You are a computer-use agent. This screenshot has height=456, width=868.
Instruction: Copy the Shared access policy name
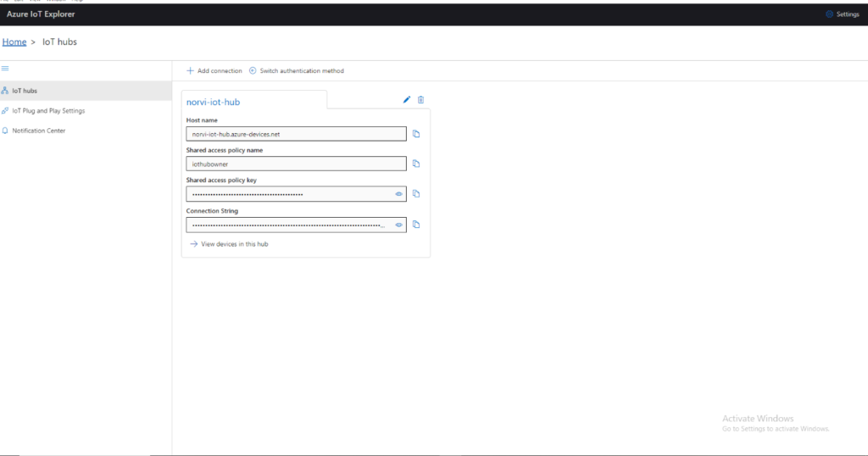pyautogui.click(x=416, y=164)
